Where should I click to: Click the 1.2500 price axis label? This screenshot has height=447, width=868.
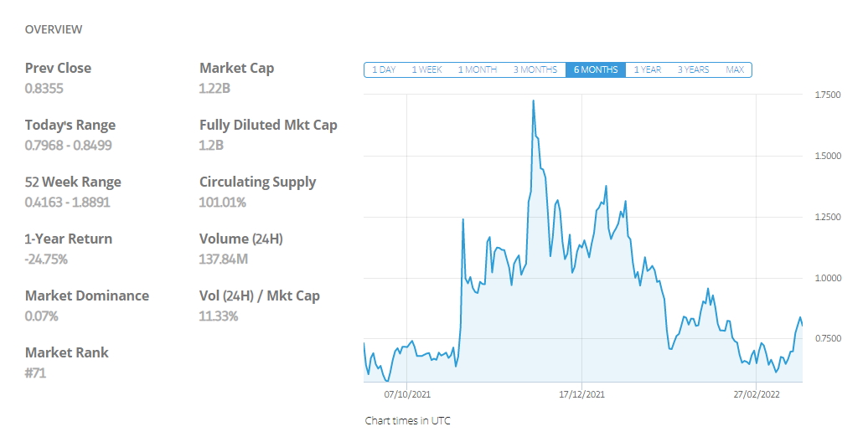(828, 218)
